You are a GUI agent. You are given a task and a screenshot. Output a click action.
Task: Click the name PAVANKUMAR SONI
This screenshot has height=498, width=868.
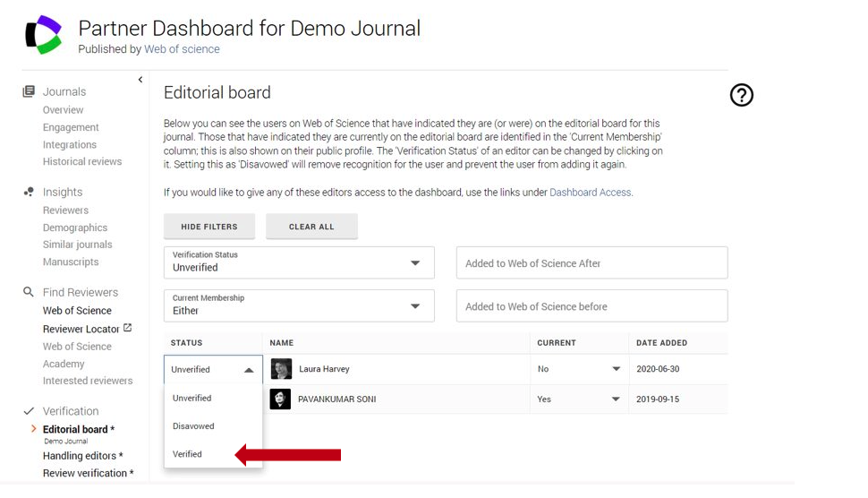point(337,399)
